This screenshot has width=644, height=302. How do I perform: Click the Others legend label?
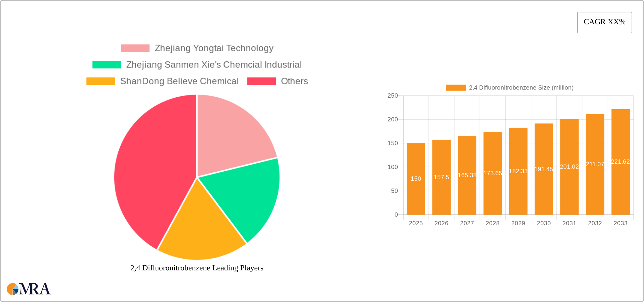coord(294,81)
